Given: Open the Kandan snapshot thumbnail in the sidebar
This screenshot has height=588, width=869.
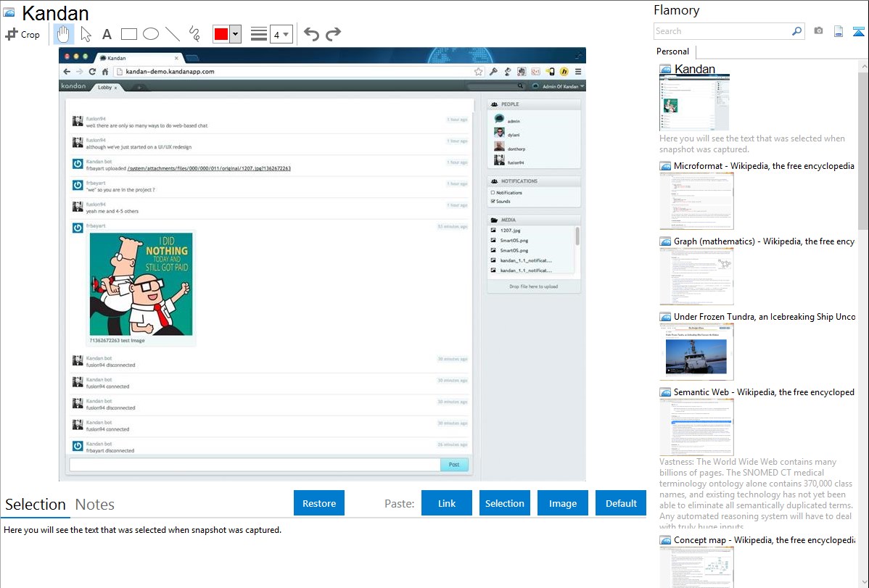Looking at the screenshot, I should [x=694, y=103].
